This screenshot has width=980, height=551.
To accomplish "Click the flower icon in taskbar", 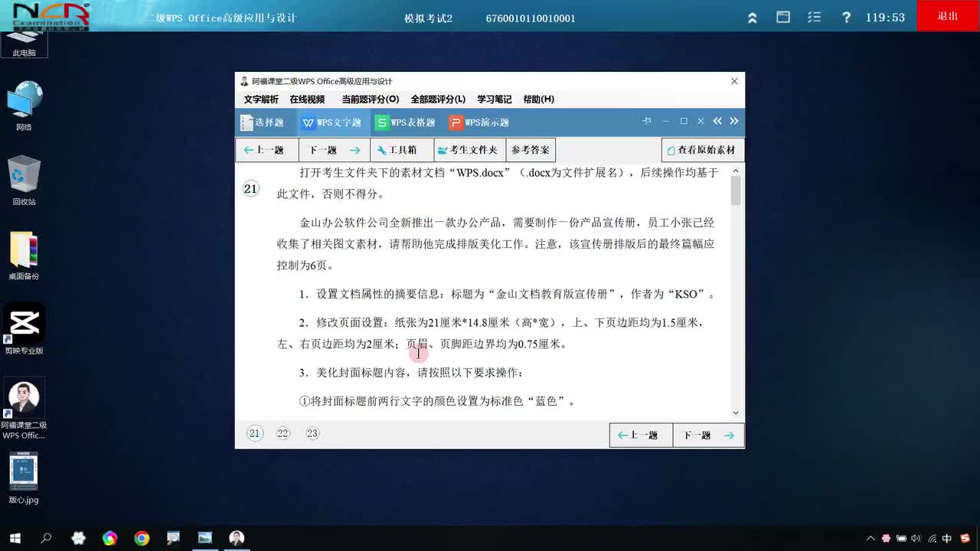I will click(x=78, y=538).
